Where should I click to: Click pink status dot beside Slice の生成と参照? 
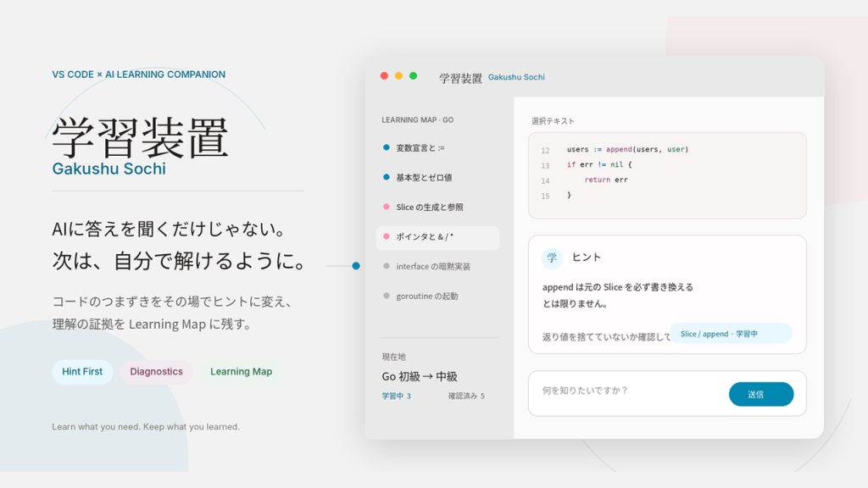click(x=387, y=207)
